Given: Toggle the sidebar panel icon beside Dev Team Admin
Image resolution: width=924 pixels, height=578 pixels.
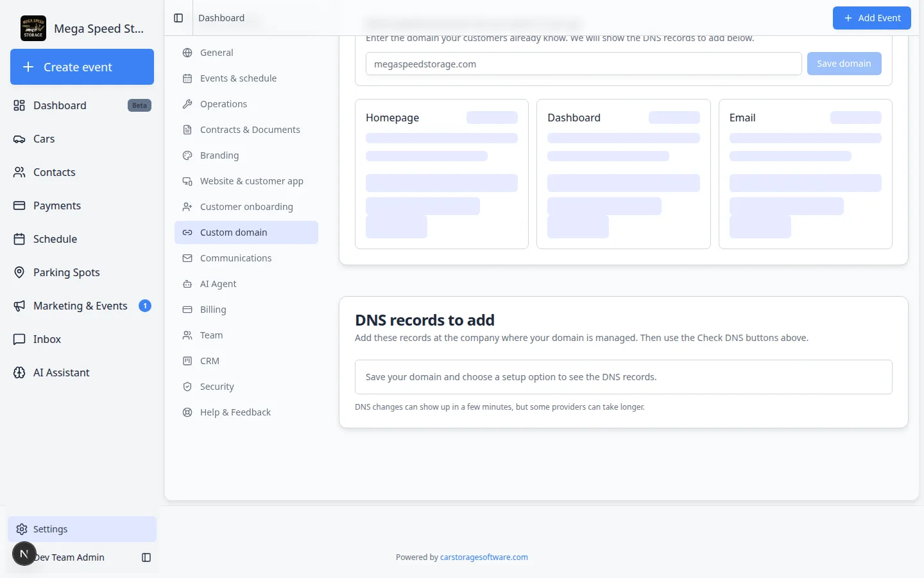Looking at the screenshot, I should [146, 557].
